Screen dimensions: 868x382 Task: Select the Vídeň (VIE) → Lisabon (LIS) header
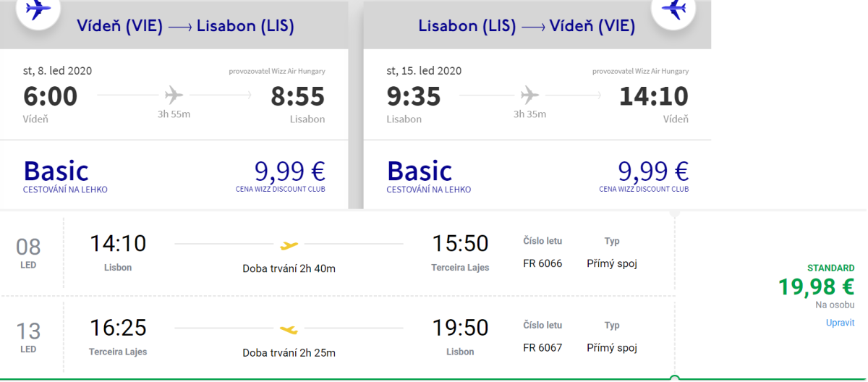pyautogui.click(x=185, y=27)
